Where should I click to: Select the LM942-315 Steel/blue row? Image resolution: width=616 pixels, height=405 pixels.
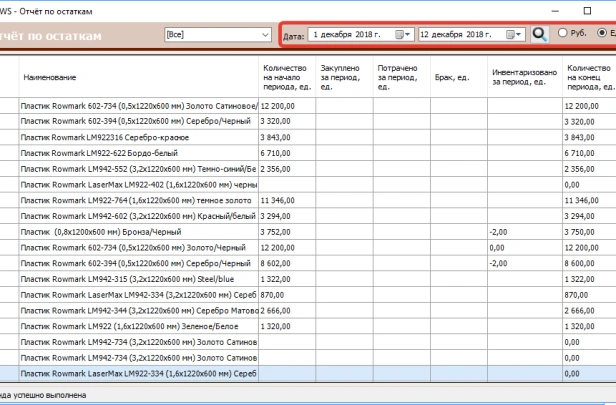point(138,279)
